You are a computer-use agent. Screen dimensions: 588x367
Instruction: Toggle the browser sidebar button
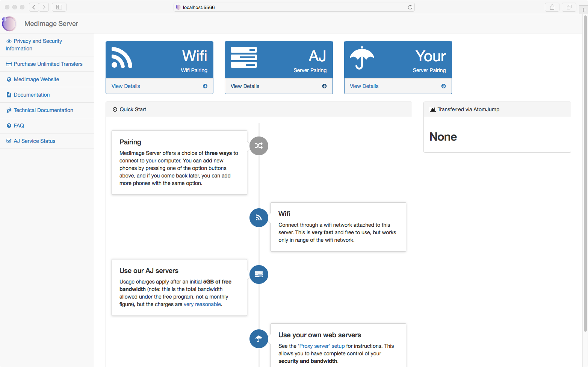[59, 7]
